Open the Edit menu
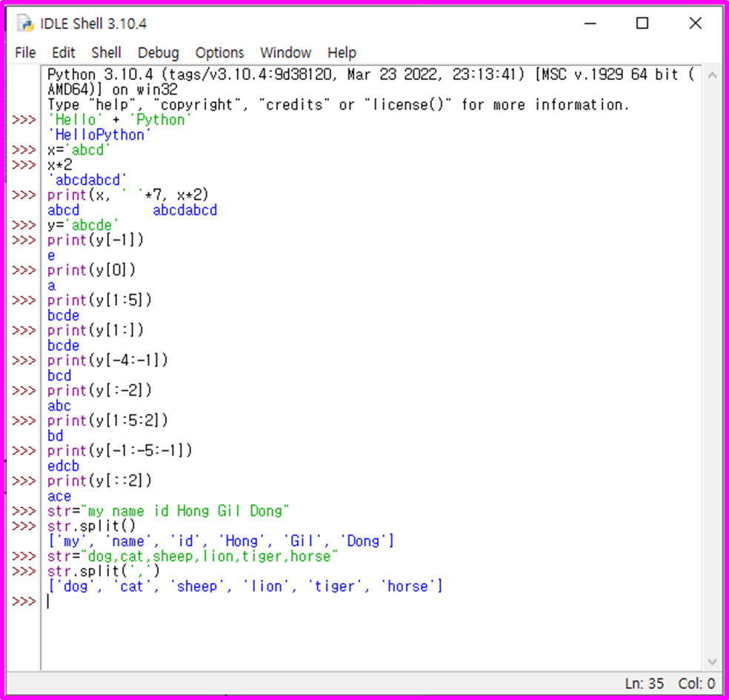The image size is (729, 700). [63, 53]
